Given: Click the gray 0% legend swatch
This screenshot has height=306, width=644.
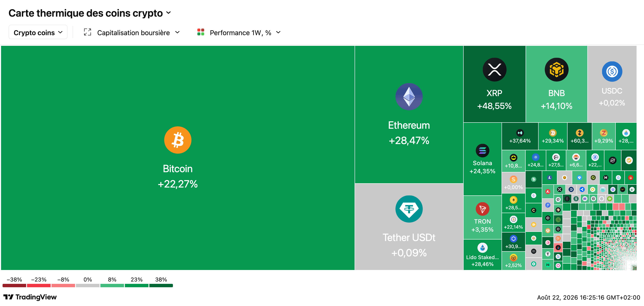Looking at the screenshot, I should point(88,286).
